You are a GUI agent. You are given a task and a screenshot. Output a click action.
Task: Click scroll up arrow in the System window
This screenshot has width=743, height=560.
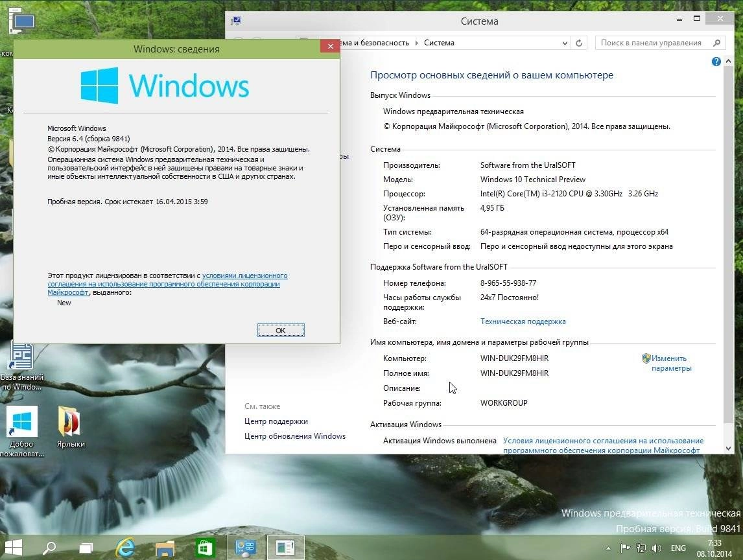[728, 61]
